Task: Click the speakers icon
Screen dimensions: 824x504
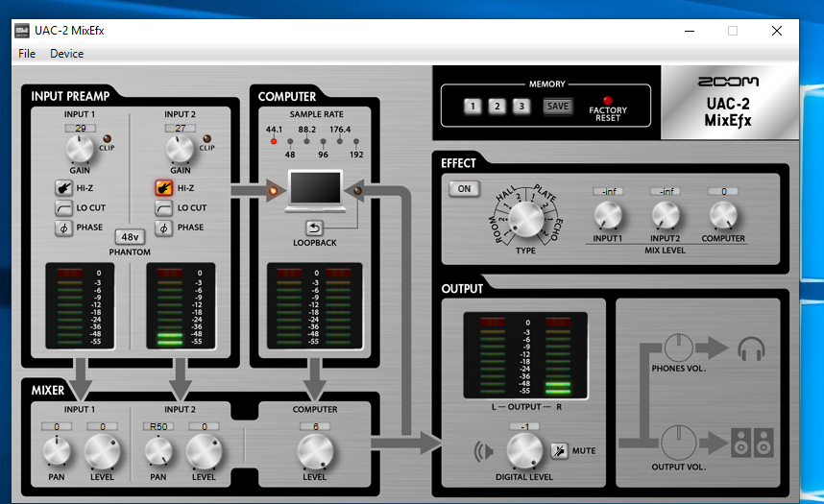Action: point(753,442)
